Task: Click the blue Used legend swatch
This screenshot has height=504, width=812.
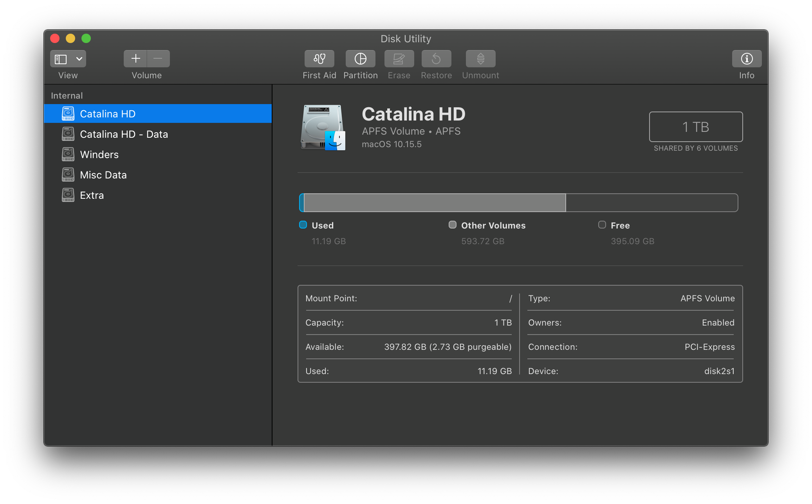Action: (303, 225)
